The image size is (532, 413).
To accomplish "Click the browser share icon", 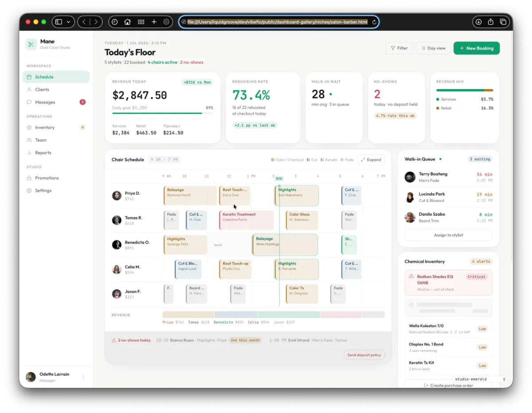I will tap(491, 22).
